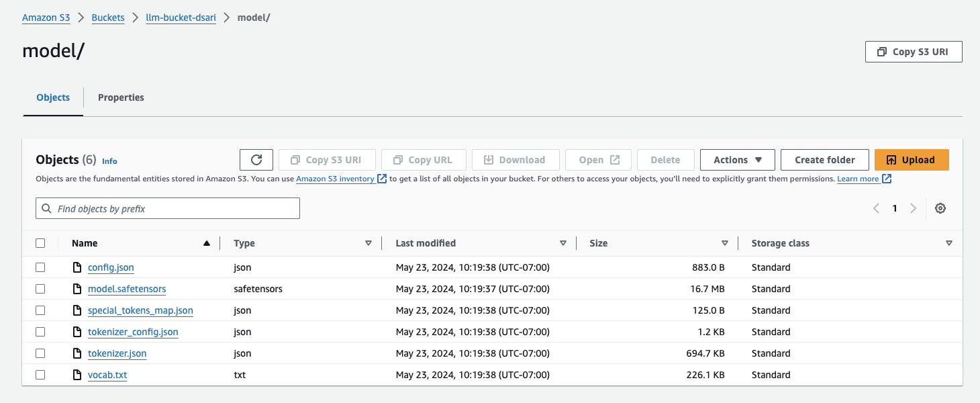Sort by the Size column arrow
This screenshot has height=403, width=980.
click(x=724, y=243)
